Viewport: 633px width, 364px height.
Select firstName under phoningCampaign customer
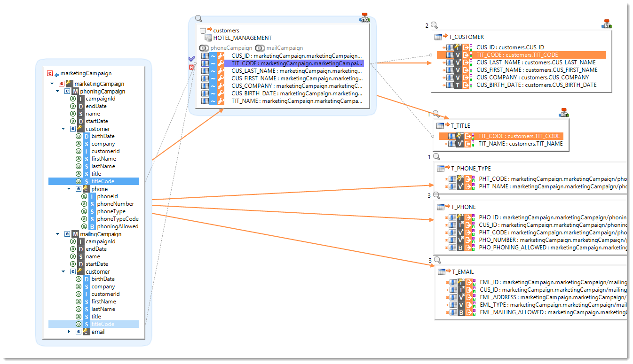(103, 159)
